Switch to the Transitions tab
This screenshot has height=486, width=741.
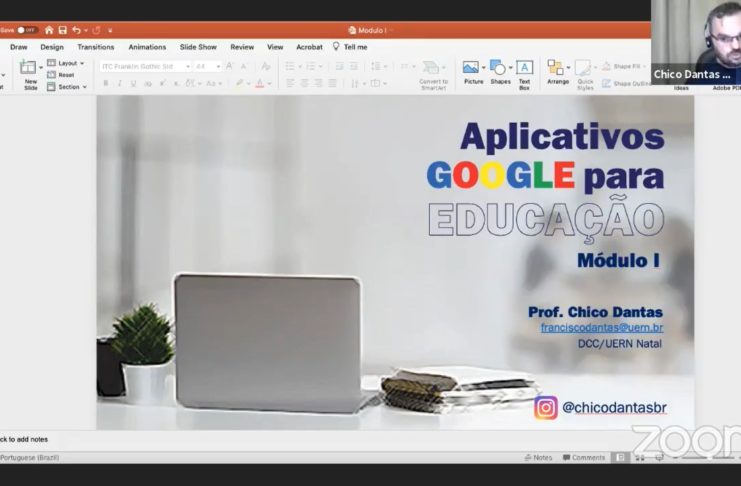(x=96, y=47)
